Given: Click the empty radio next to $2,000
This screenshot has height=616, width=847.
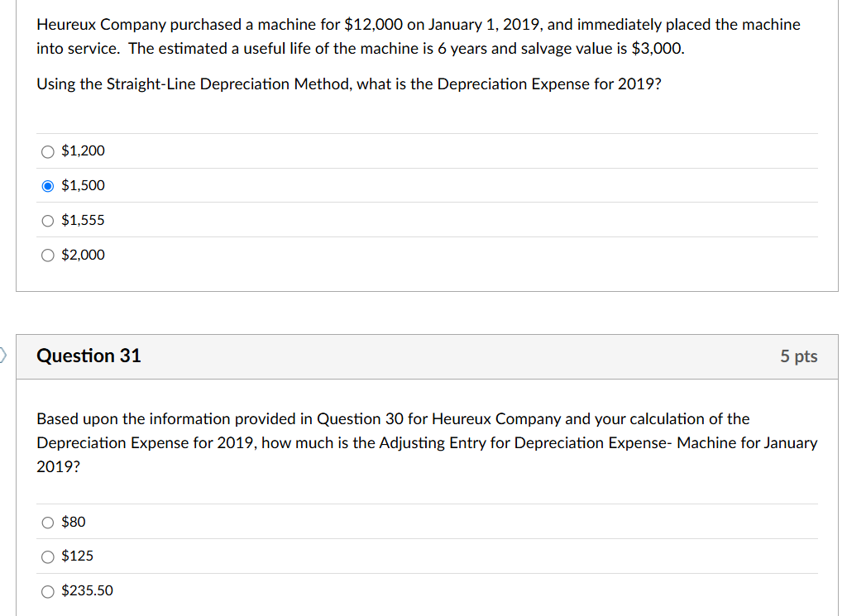Looking at the screenshot, I should pos(47,255).
